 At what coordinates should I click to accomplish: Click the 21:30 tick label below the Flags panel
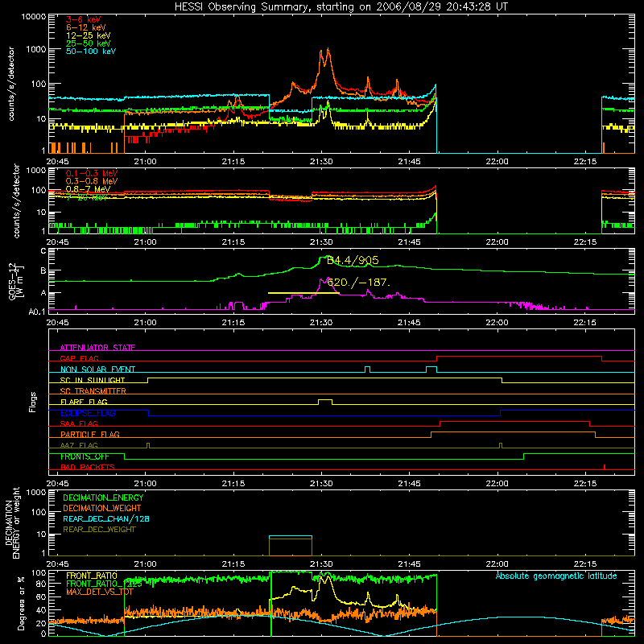pyautogui.click(x=321, y=484)
